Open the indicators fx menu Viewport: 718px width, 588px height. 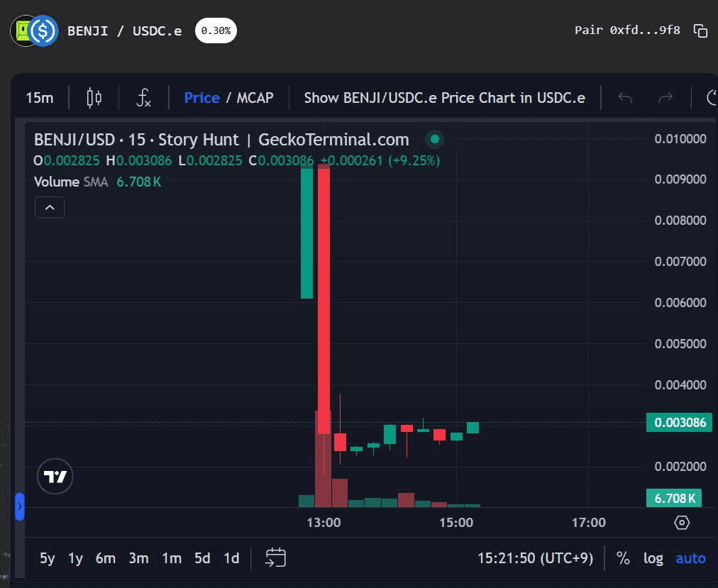(143, 98)
